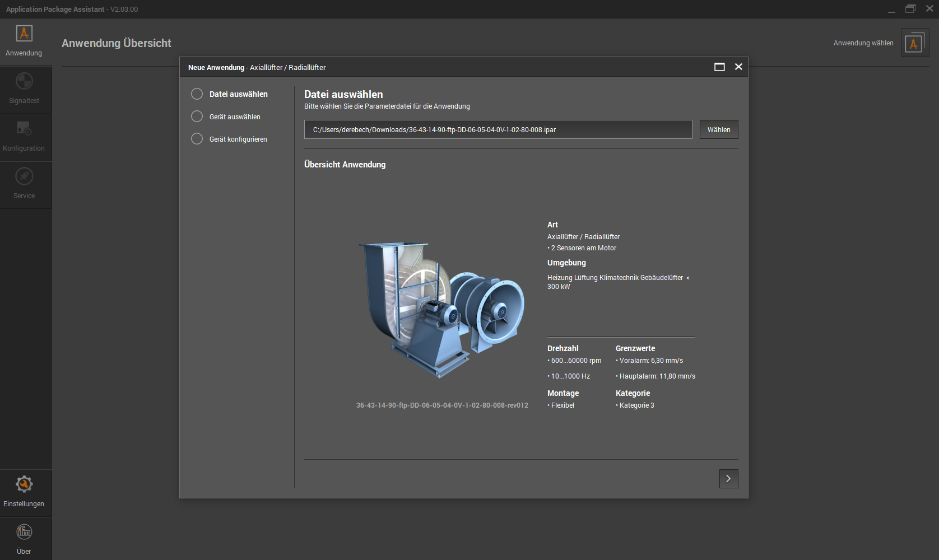Click the parameter file path field
Image resolution: width=939 pixels, height=560 pixels.
(498, 130)
